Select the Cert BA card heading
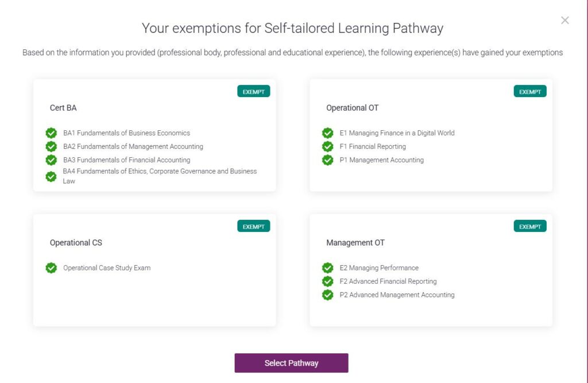 63,108
